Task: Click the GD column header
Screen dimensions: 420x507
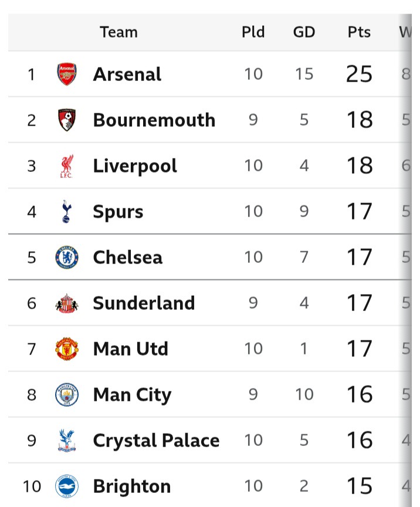Action: tap(304, 32)
